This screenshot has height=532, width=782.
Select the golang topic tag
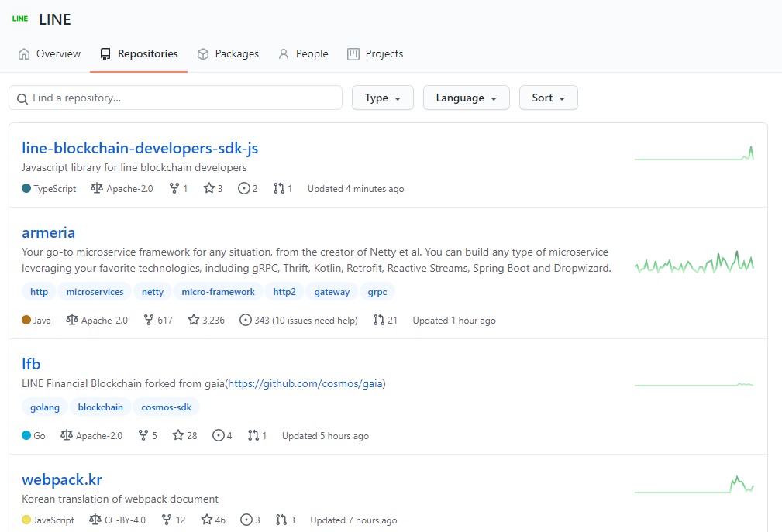[45, 407]
